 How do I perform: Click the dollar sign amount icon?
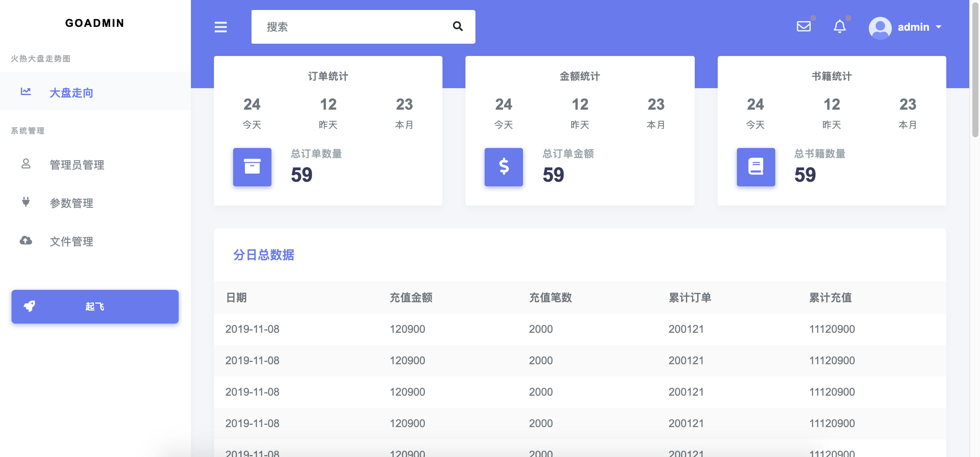pyautogui.click(x=504, y=167)
